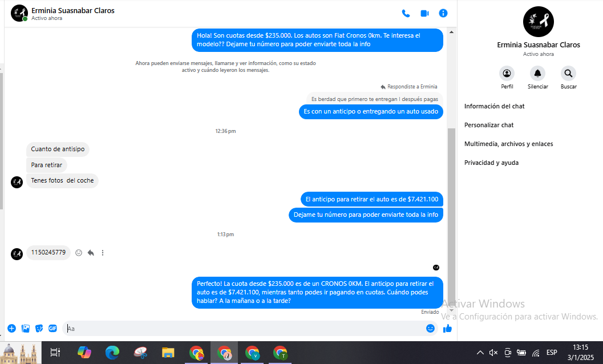The height and width of the screenshot is (364, 603).
Task: Open emoji picker in message box
Action: (430, 328)
